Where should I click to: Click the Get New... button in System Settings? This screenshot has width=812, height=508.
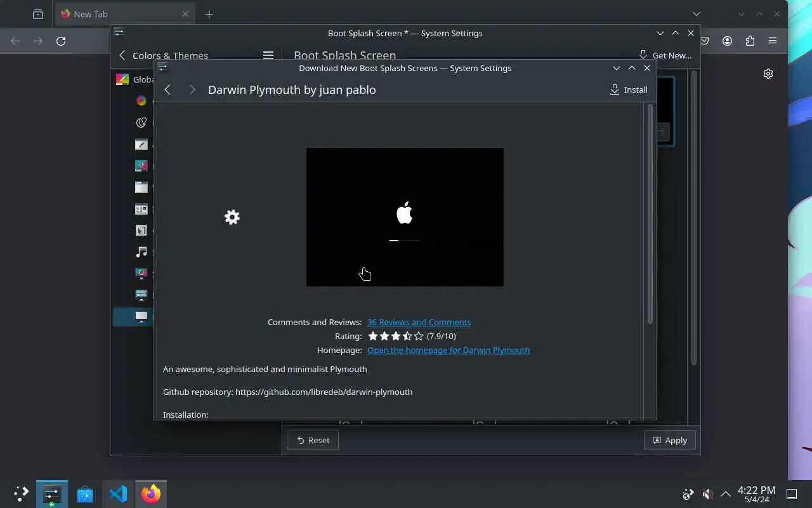tap(665, 55)
